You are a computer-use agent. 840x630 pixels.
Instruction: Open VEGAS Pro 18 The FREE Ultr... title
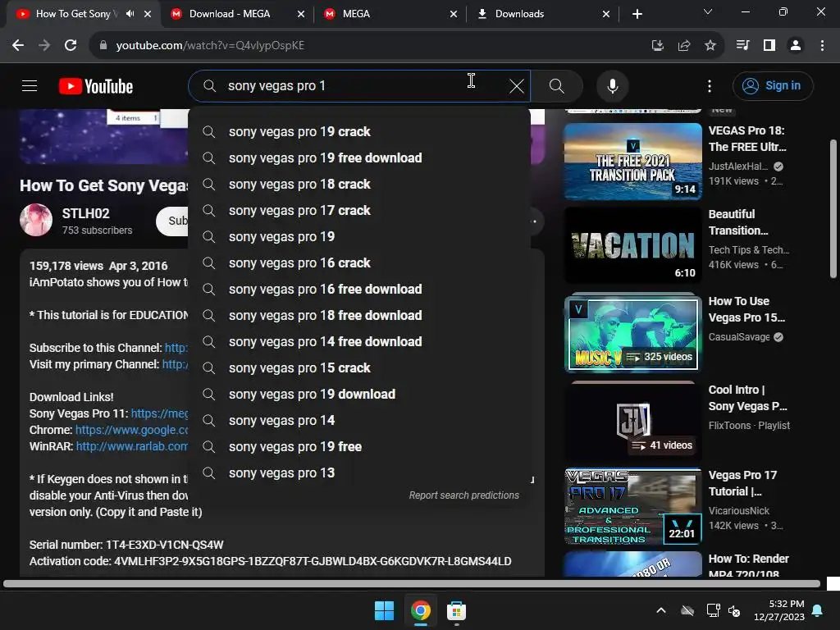point(747,139)
